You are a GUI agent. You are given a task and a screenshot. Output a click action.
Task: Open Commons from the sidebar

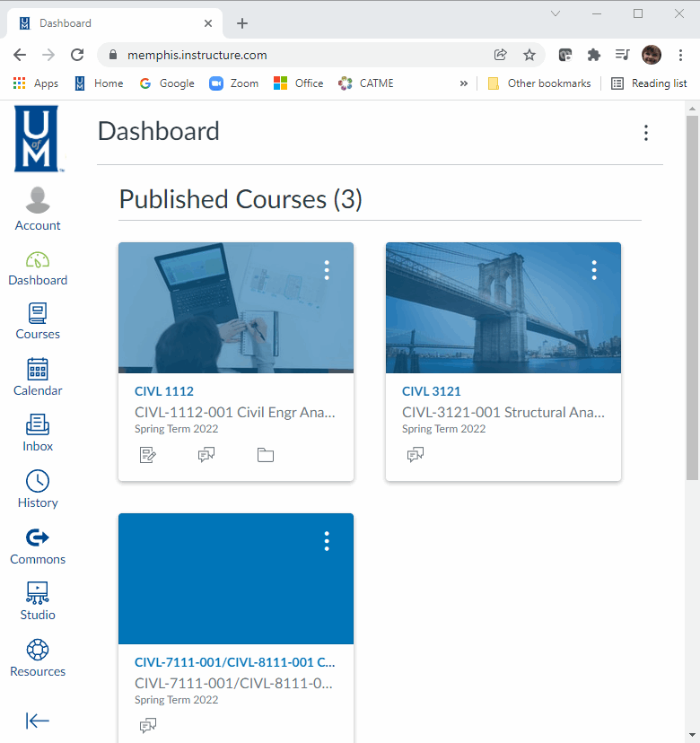pos(38,546)
